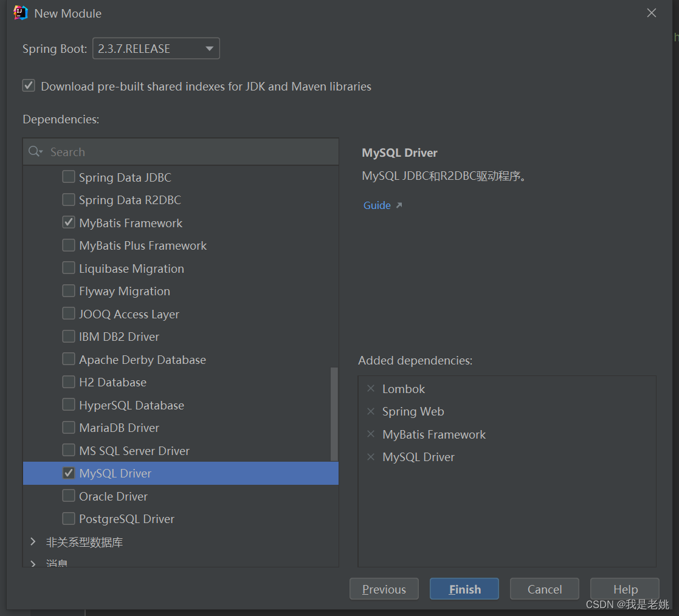This screenshot has height=616, width=679.
Task: Check Flyway Migration dependency
Action: click(69, 290)
